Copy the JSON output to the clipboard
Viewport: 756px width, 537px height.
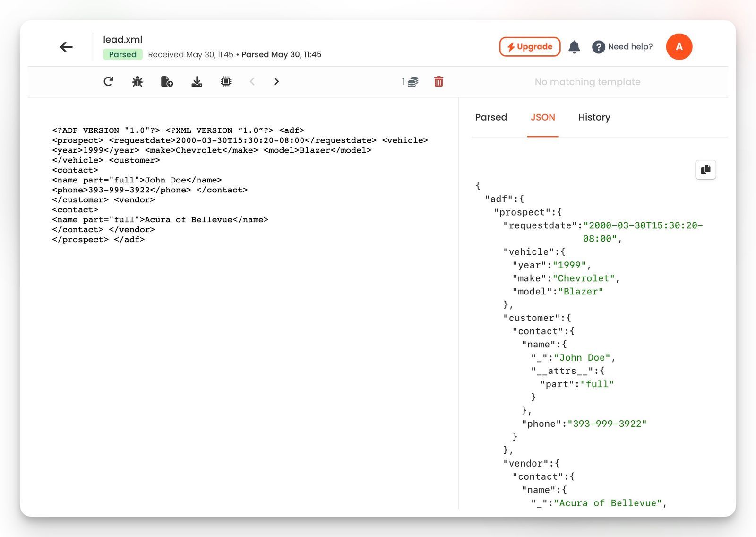click(x=705, y=170)
